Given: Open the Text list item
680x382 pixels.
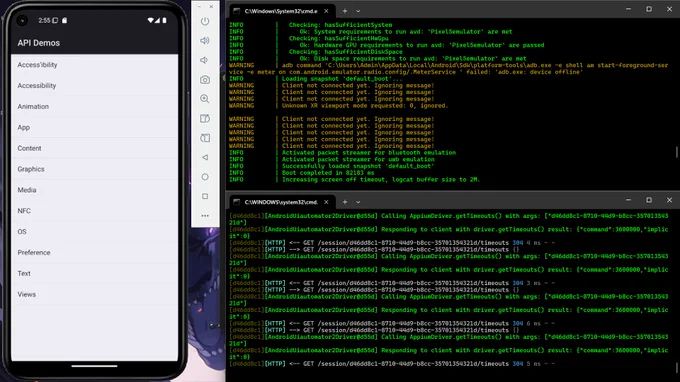Looking at the screenshot, I should click(95, 273).
